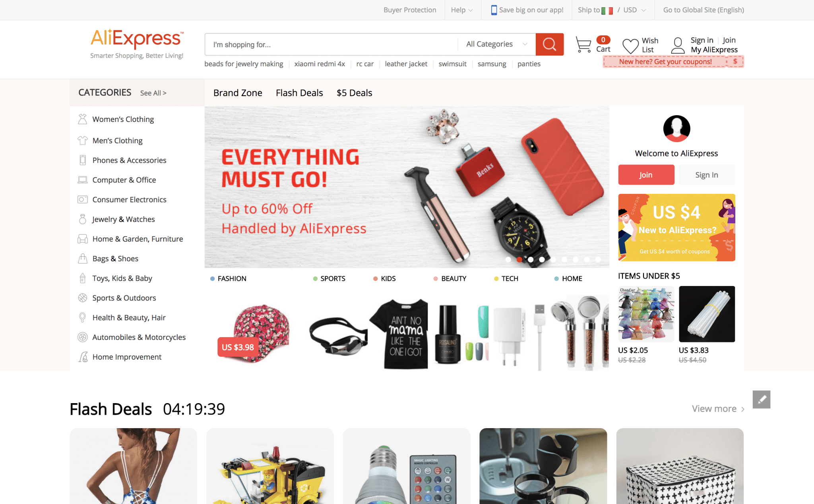Screen dimensions: 814x504
Task: Click the I'm shopping for search field
Action: point(331,44)
